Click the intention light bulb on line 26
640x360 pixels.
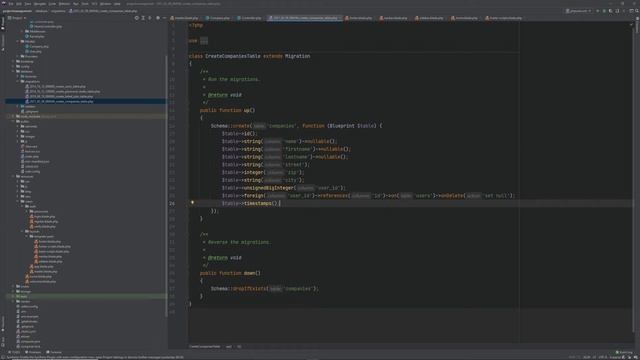192,202
